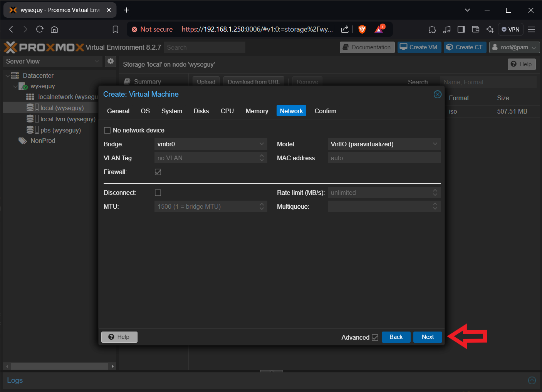Go to browser home page
Viewport: 542px width, 392px height.
point(54,29)
